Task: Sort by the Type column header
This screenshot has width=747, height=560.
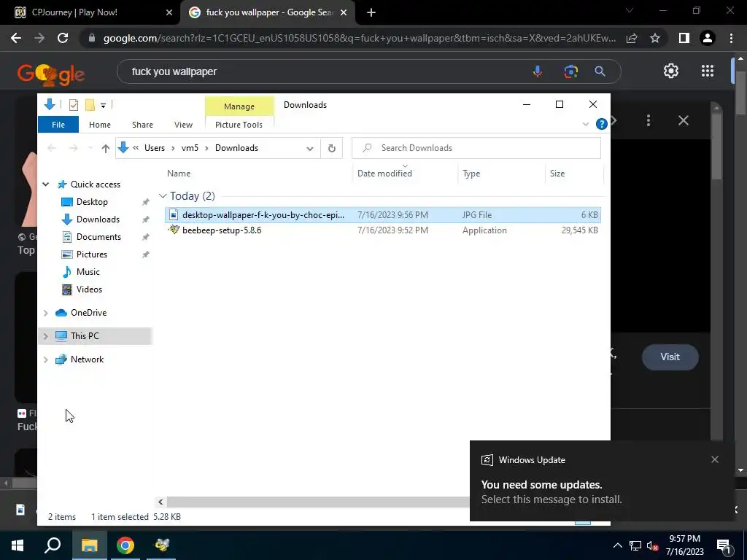Action: coord(471,174)
